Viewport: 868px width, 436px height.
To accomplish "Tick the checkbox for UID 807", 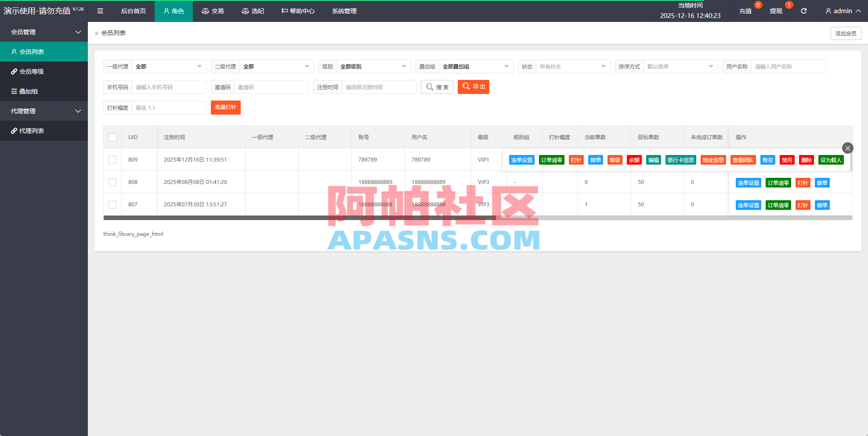I will (x=112, y=205).
